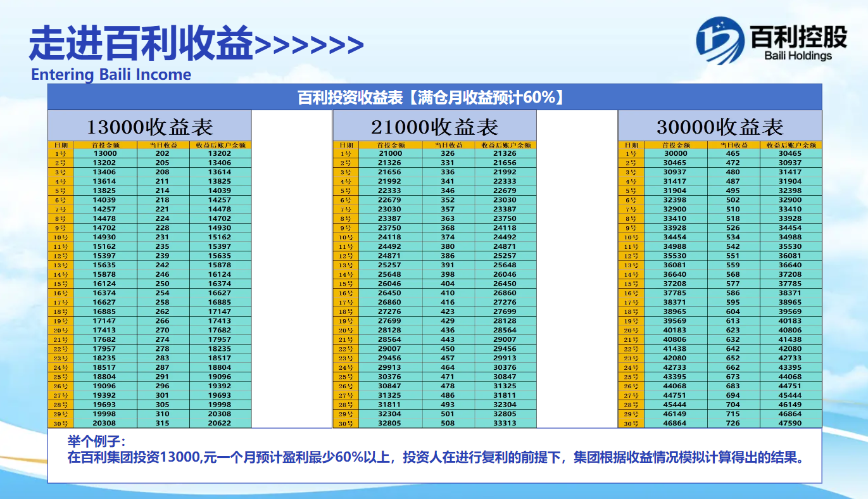Select daily income cell 508
The height and width of the screenshot is (499, 868).
(x=448, y=423)
